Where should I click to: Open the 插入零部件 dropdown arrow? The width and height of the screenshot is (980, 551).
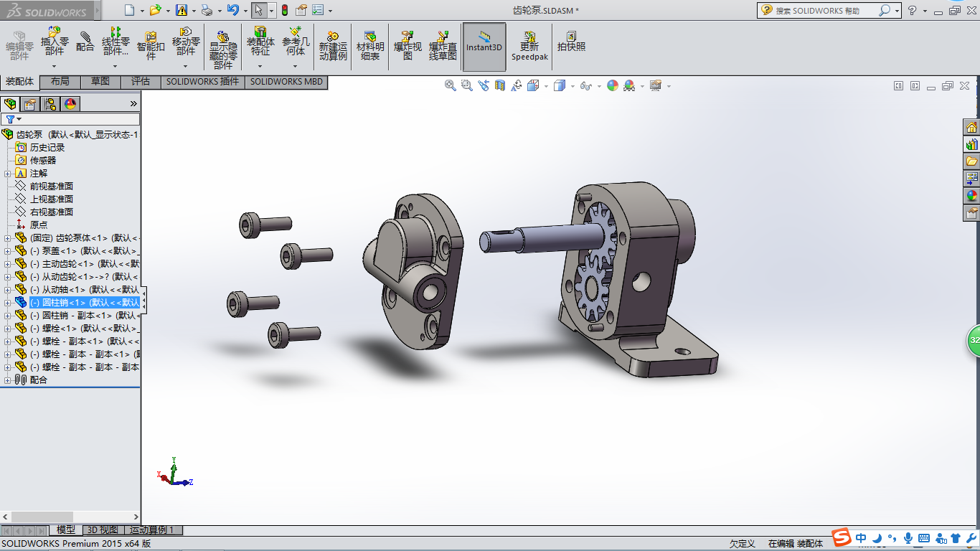pos(55,66)
